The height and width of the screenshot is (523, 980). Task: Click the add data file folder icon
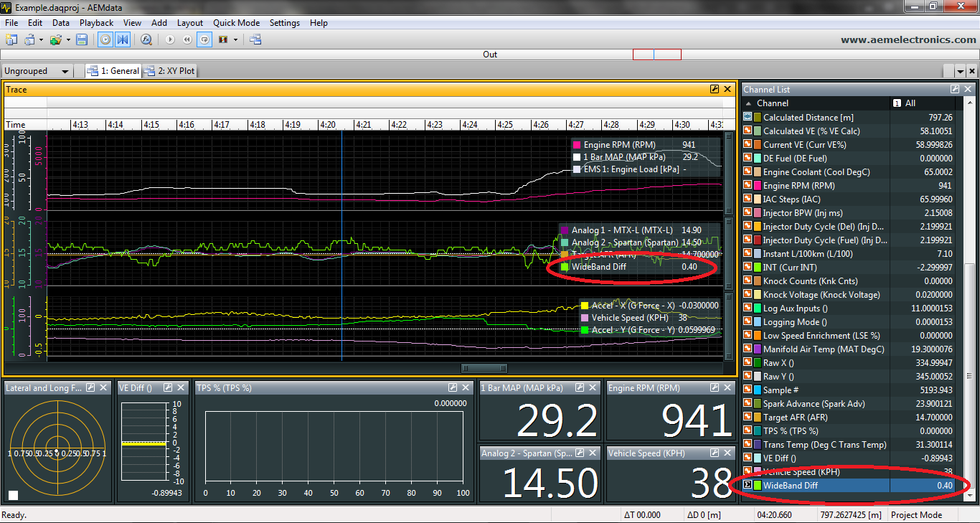[x=56, y=39]
